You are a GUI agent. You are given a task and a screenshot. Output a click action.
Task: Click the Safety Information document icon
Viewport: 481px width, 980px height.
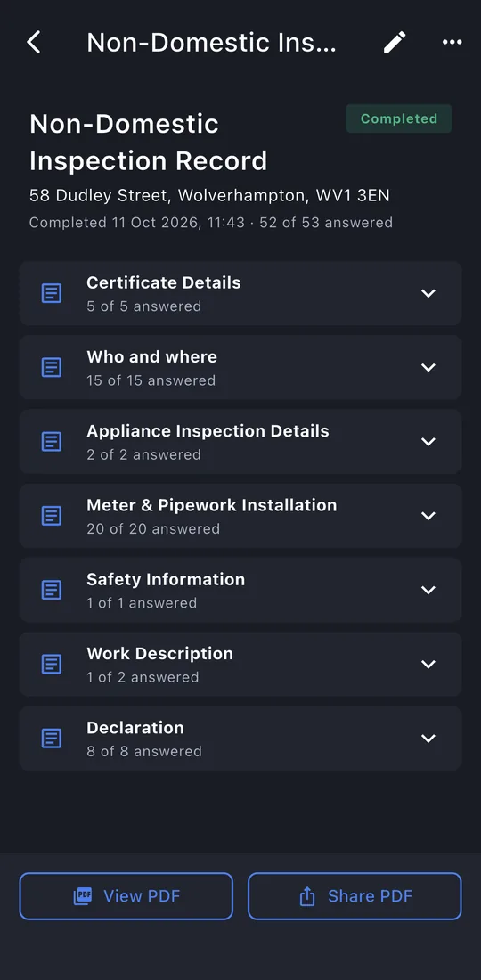(52, 590)
